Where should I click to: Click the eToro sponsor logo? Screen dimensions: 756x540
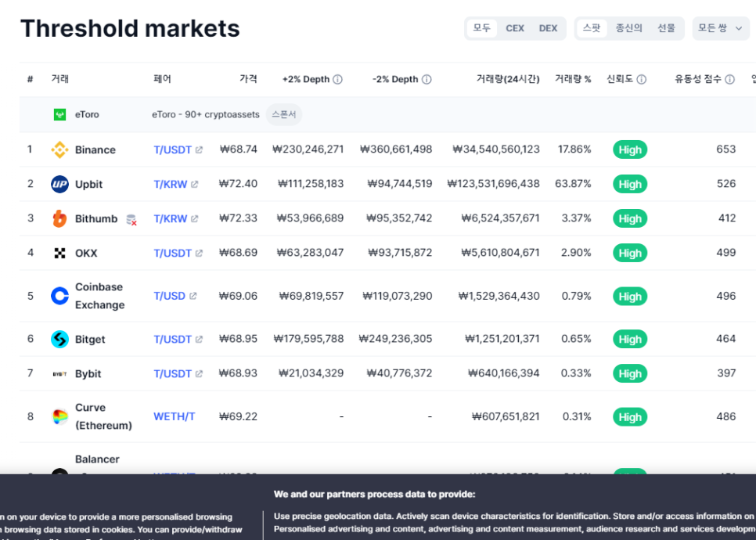pyautogui.click(x=59, y=115)
